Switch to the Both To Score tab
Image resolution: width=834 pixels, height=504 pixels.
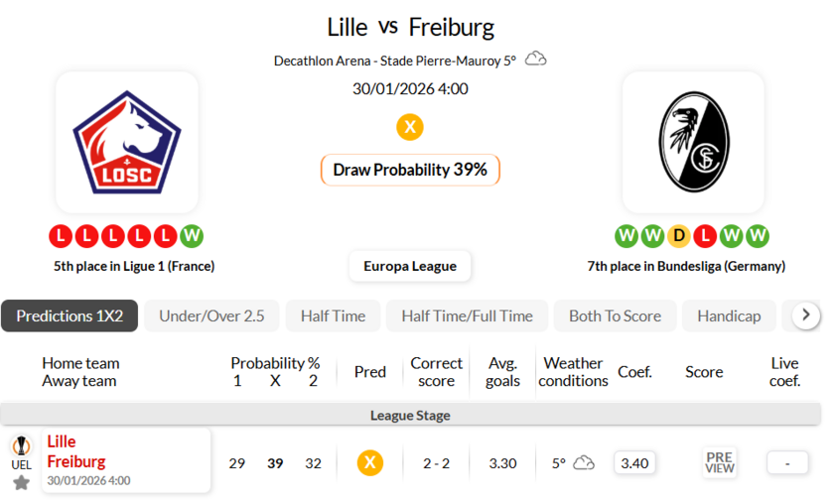615,315
